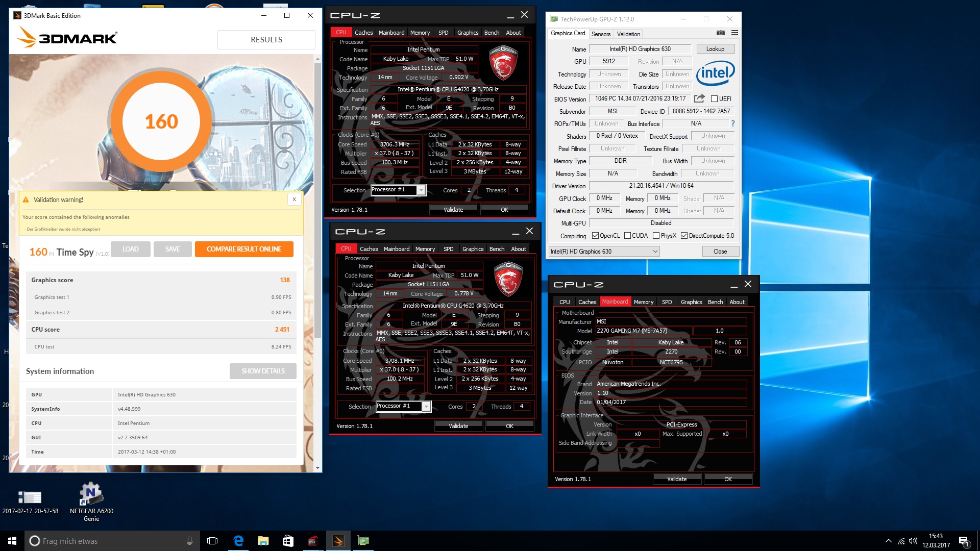
Task: Click the volume tray icon
Action: [913, 541]
